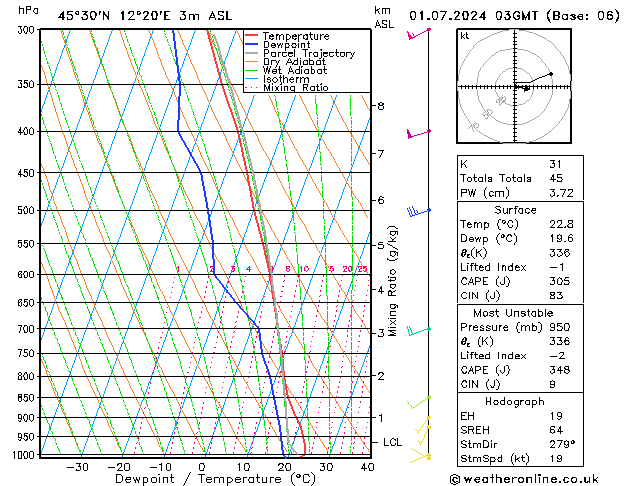The height and width of the screenshot is (486, 629).
Task: Click the '850' pressure level label
Action: pos(28,398)
